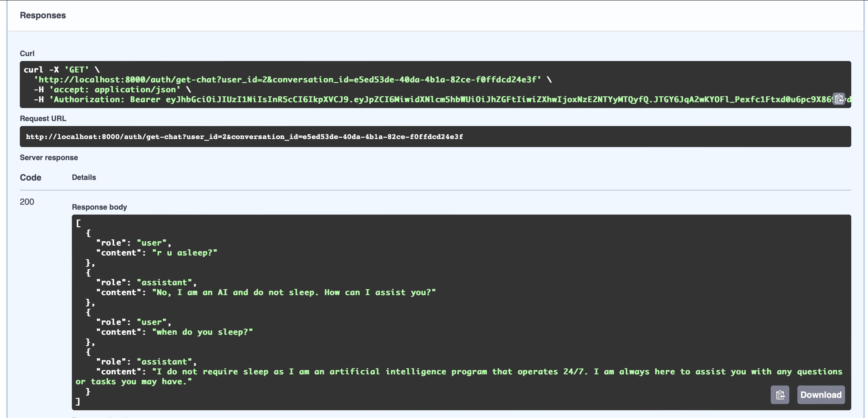Click the "operates 24/7" assistant reply text

point(472,372)
